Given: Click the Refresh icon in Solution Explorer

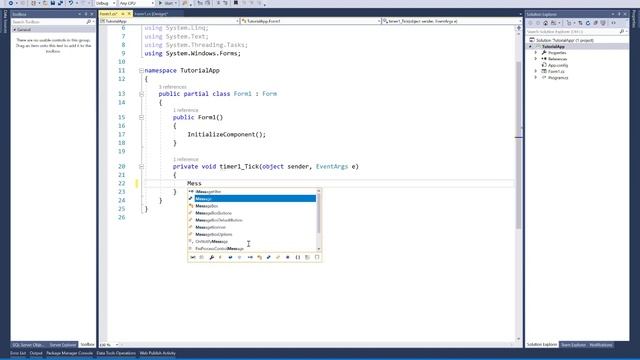Looking at the screenshot, I should pos(588,23).
